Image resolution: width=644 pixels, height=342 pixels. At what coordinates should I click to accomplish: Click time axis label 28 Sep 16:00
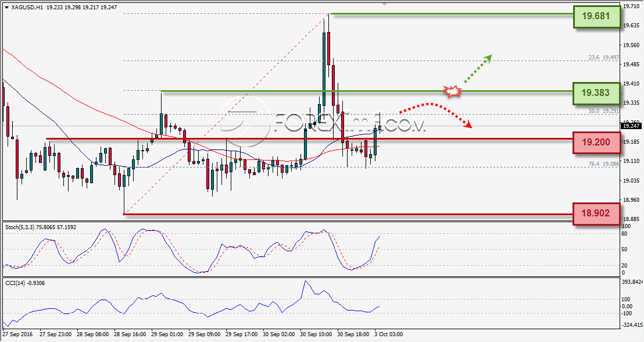(130, 334)
